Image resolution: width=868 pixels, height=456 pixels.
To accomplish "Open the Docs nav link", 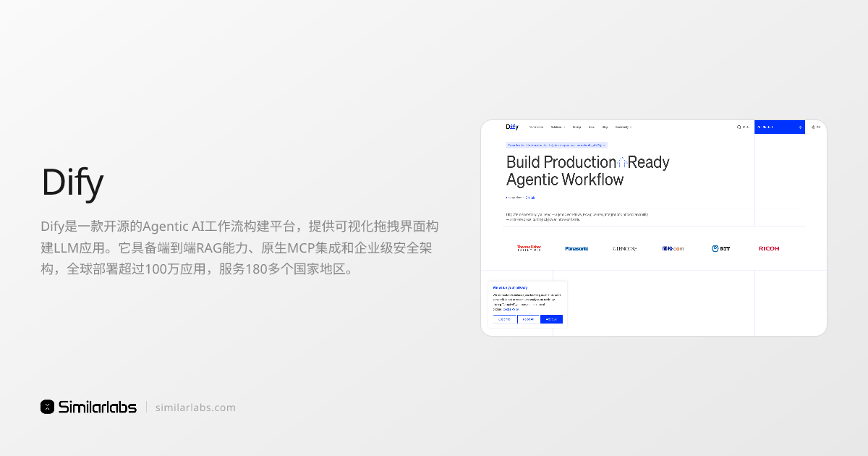I will coord(592,127).
